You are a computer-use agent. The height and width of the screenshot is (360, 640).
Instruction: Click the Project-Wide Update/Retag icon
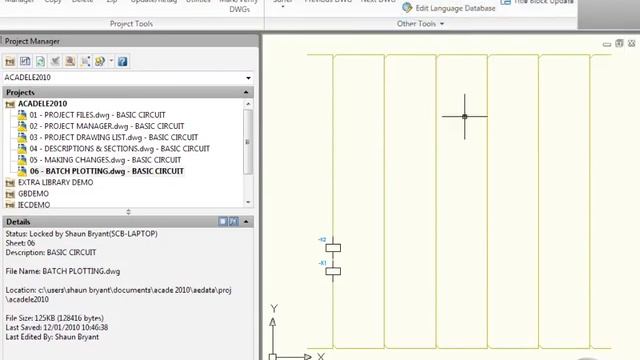point(70,62)
